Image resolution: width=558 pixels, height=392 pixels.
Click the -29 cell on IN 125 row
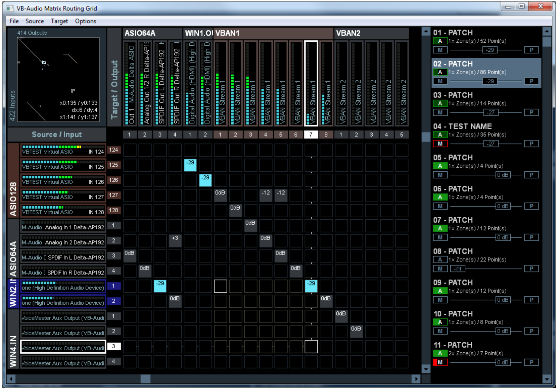[x=190, y=165]
